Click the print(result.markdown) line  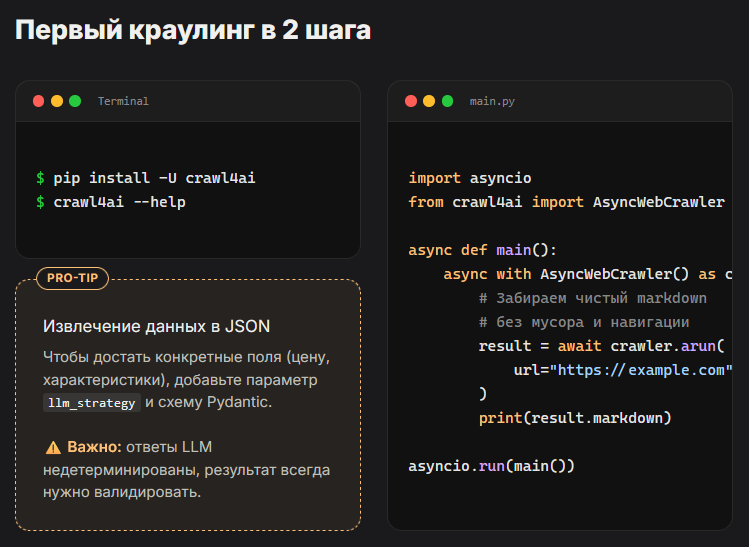(x=575, y=418)
